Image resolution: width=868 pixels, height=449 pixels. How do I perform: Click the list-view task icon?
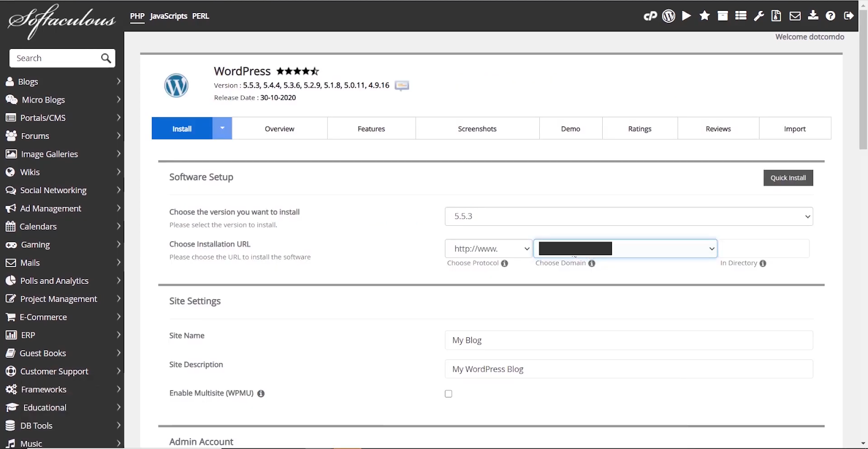[x=741, y=16]
